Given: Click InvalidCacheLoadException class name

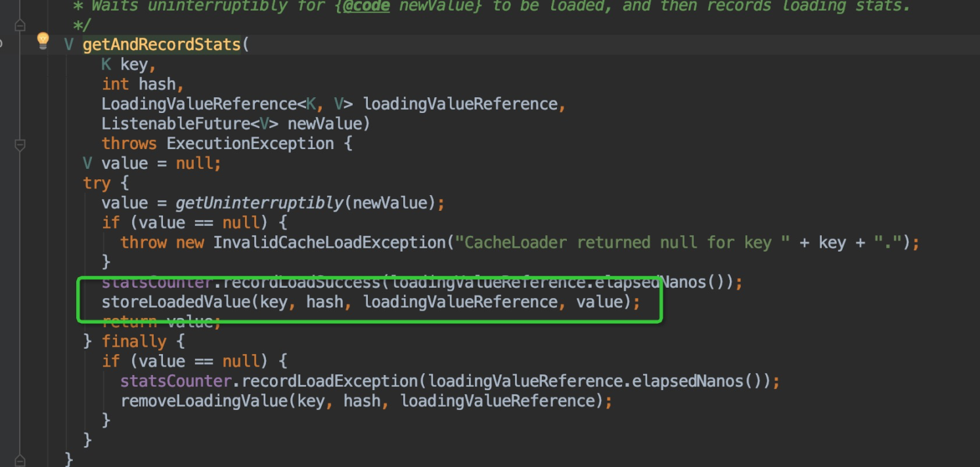Looking at the screenshot, I should point(330,242).
